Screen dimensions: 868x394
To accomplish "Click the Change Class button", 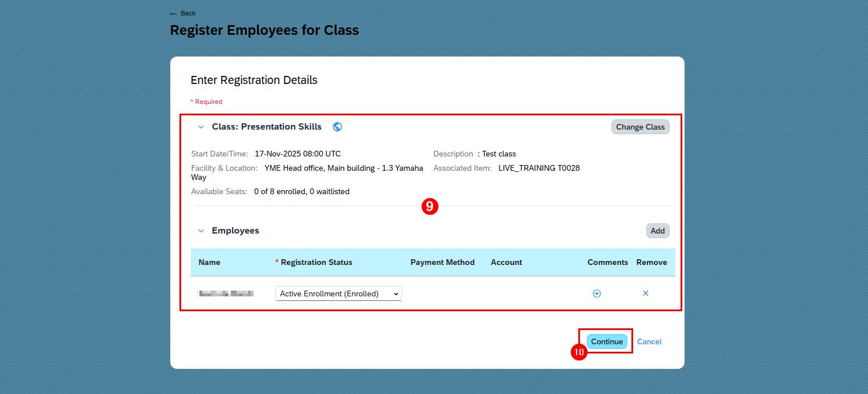I will tap(640, 127).
